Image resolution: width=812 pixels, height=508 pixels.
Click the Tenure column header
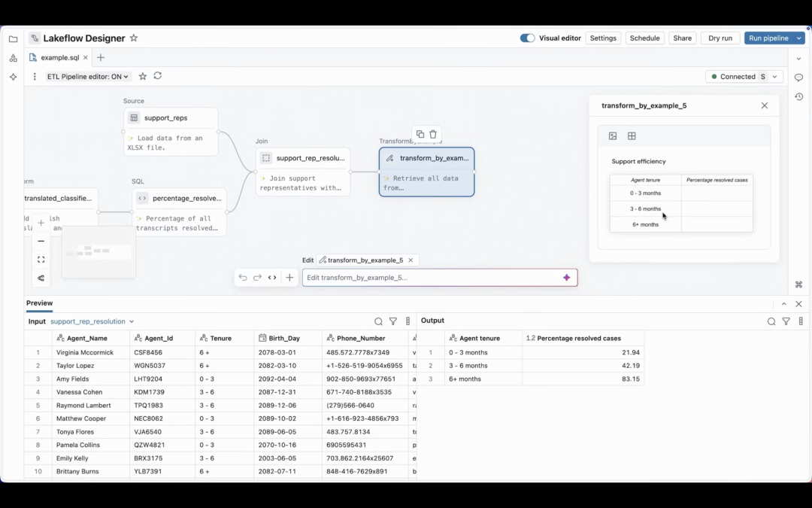[x=225, y=338]
